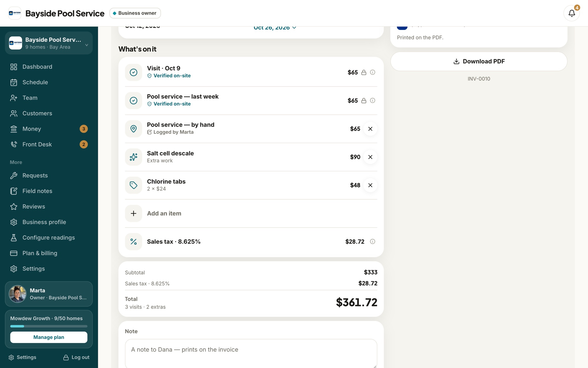Open Marta's owner profile card

[x=49, y=294]
